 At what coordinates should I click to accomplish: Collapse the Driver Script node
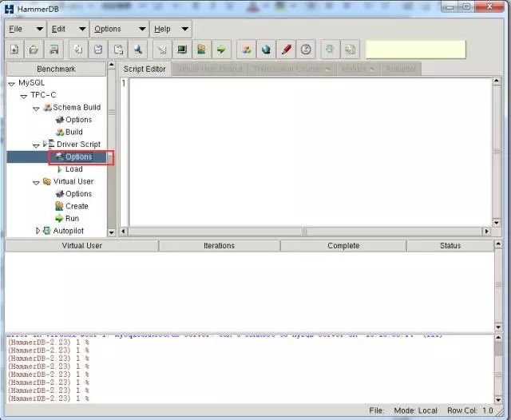(x=36, y=145)
